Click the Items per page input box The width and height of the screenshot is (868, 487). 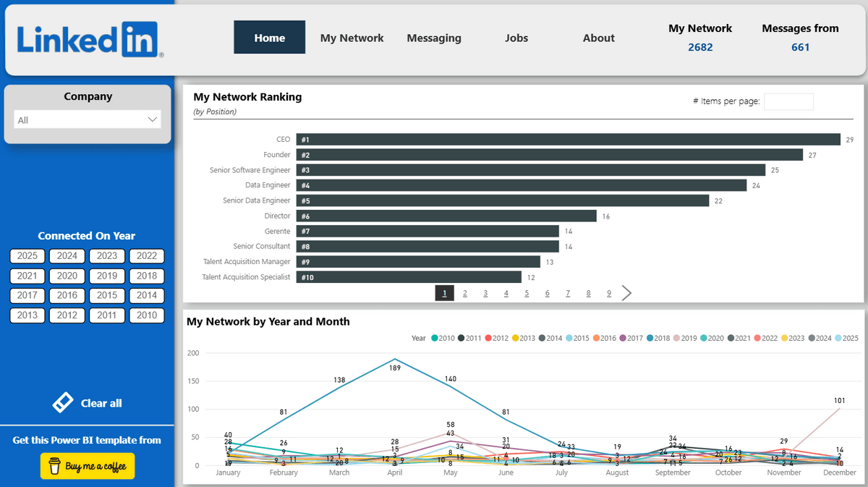pyautogui.click(x=788, y=101)
